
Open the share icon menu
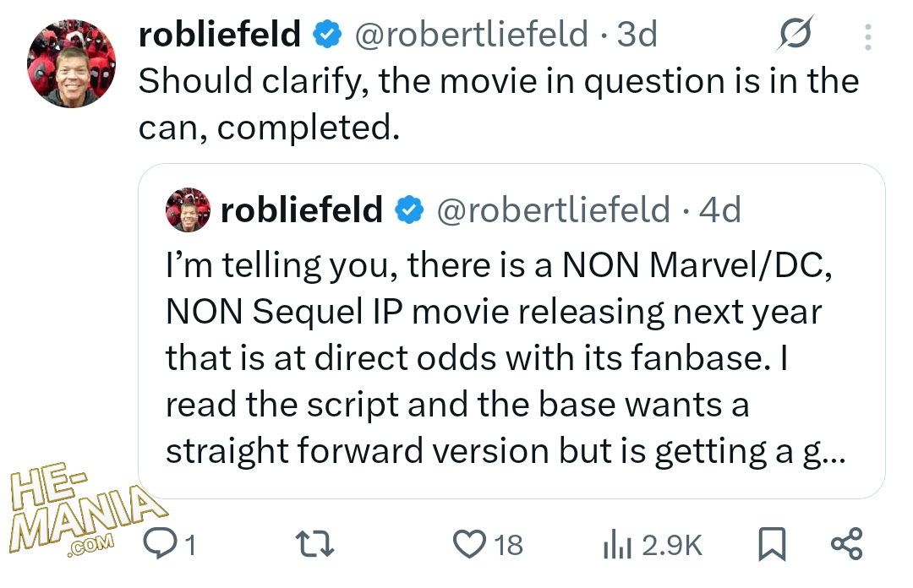click(x=846, y=544)
